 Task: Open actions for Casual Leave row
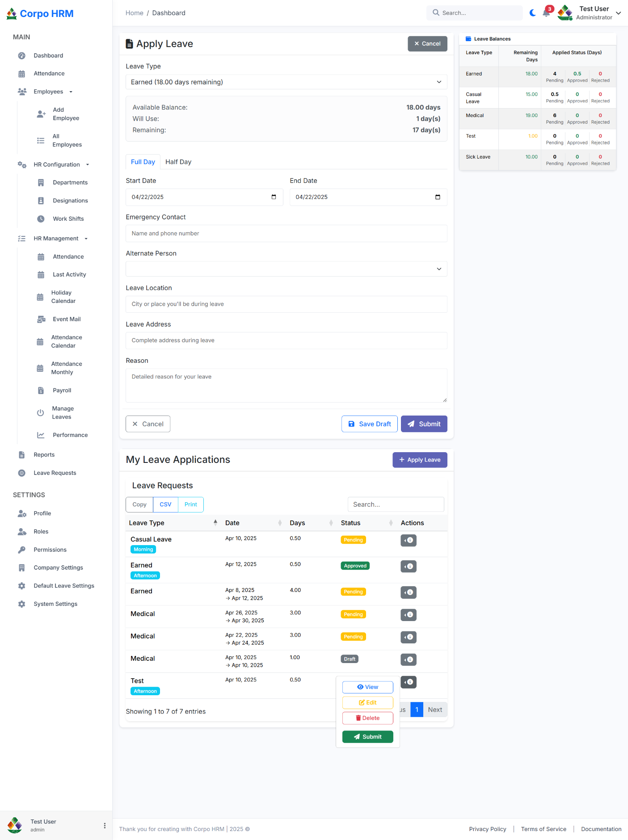408,540
